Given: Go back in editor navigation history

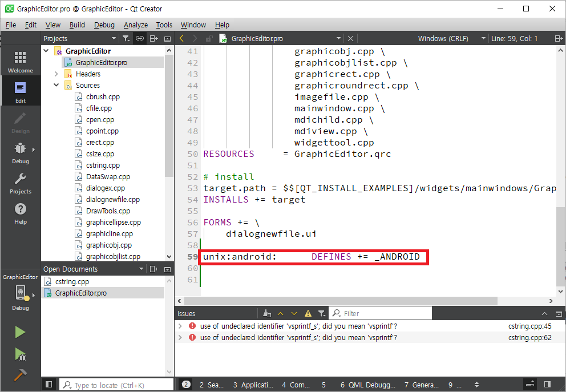Looking at the screenshot, I should pos(182,38).
